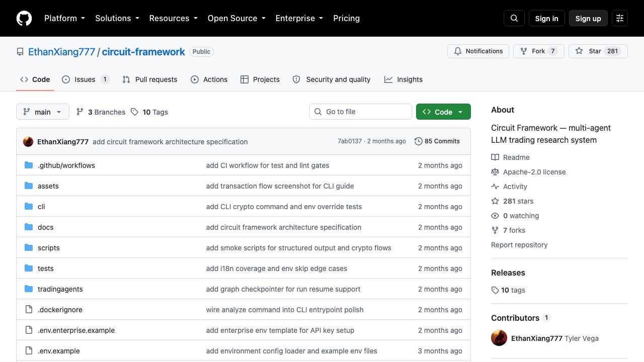The image size is (644, 362).
Task: Click the commit history clock icon
Action: point(418,141)
